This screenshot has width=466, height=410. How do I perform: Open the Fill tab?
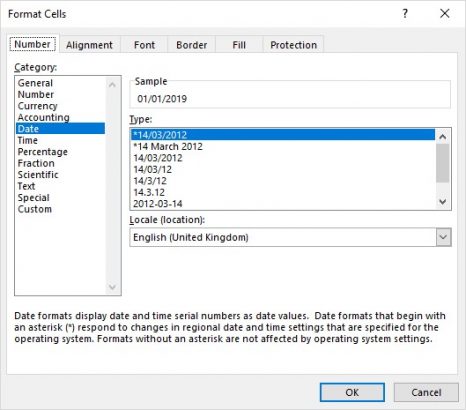tap(239, 45)
